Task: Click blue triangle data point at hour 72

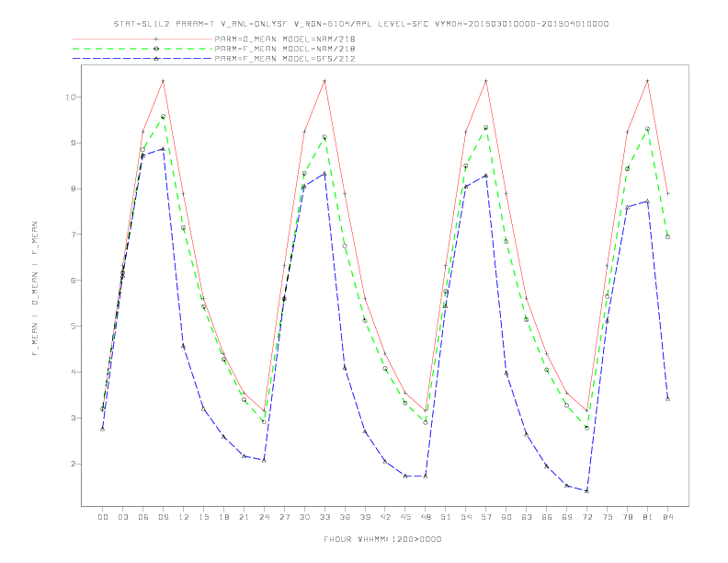Action: click(x=586, y=490)
